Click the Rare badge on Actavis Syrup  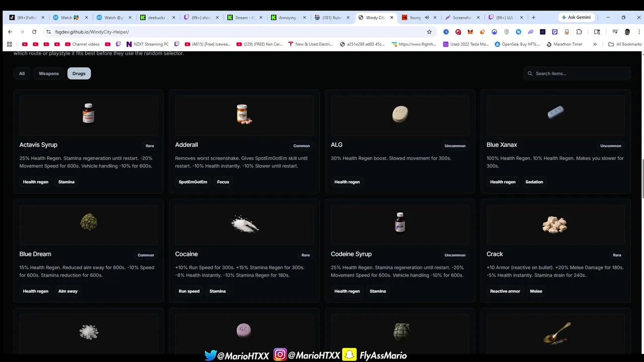click(x=150, y=146)
